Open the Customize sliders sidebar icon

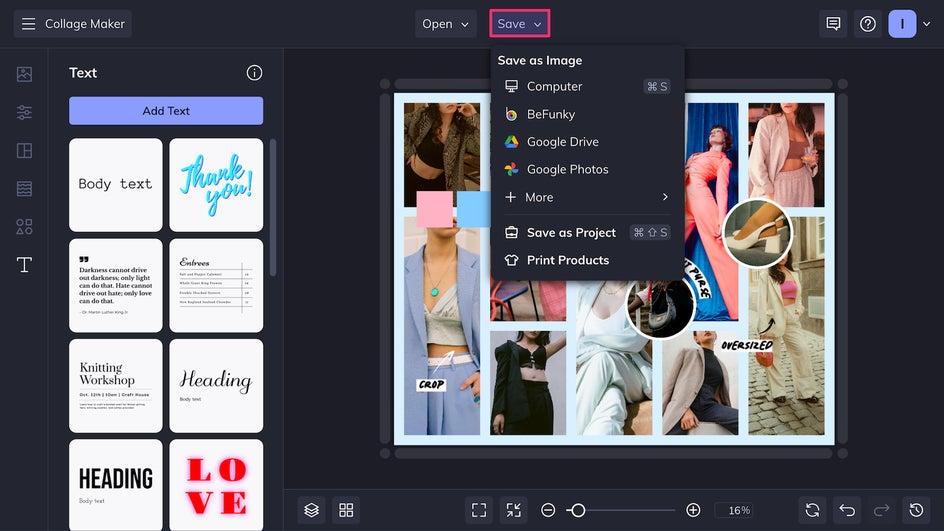(x=25, y=112)
